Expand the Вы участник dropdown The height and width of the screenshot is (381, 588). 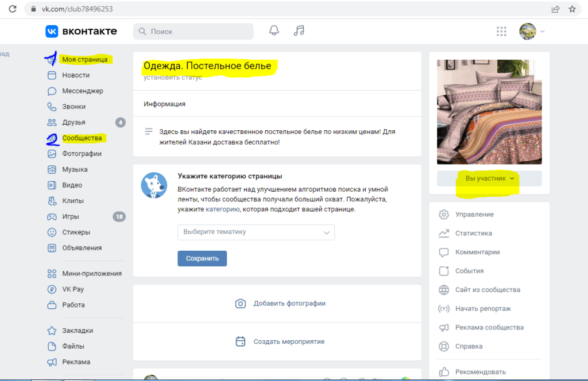[489, 178]
